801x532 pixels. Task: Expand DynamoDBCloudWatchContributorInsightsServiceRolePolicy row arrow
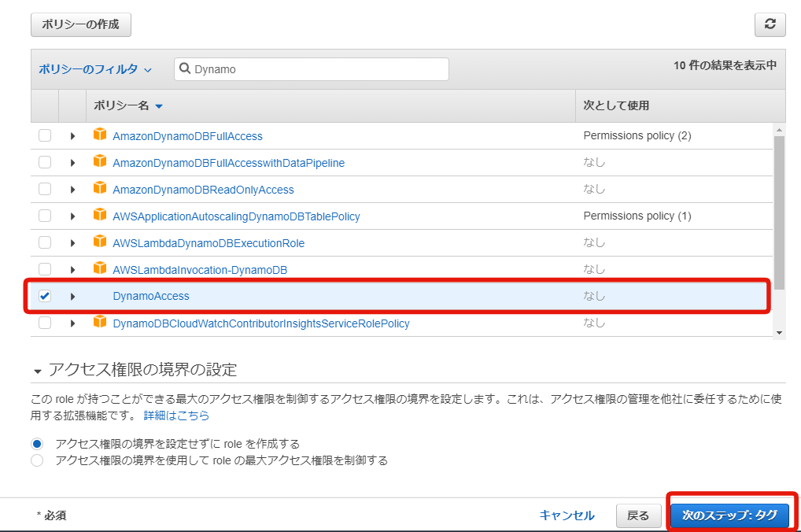pos(72,323)
